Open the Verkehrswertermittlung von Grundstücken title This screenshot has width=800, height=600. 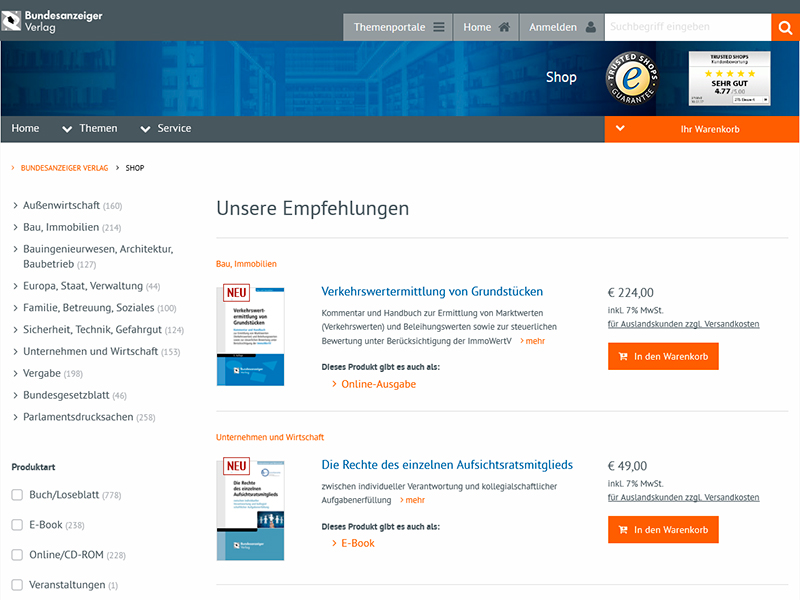click(x=432, y=291)
